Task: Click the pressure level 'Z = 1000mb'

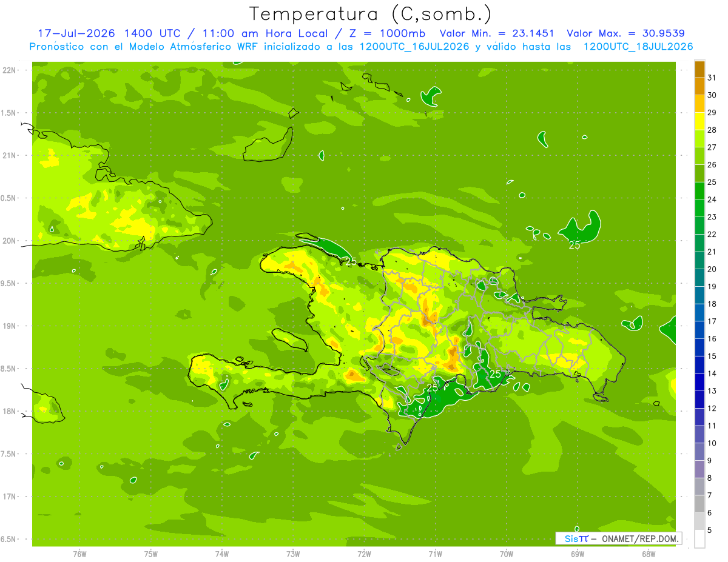Action: tap(387, 33)
